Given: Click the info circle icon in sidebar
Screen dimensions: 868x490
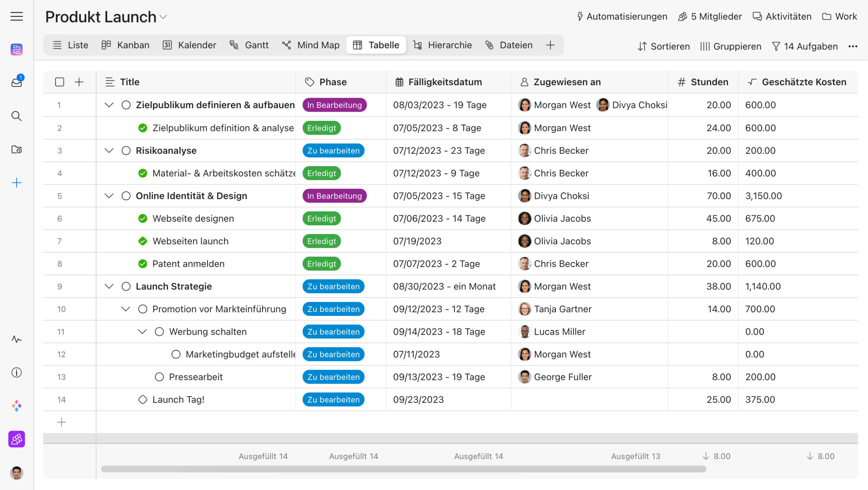Looking at the screenshot, I should pos(16,372).
